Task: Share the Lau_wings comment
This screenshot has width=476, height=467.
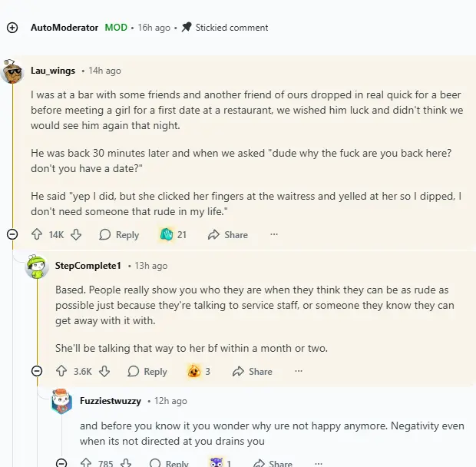Action: 228,234
